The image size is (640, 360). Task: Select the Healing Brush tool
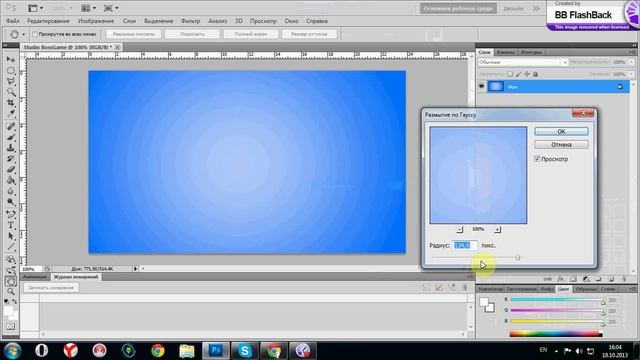coord(11,126)
